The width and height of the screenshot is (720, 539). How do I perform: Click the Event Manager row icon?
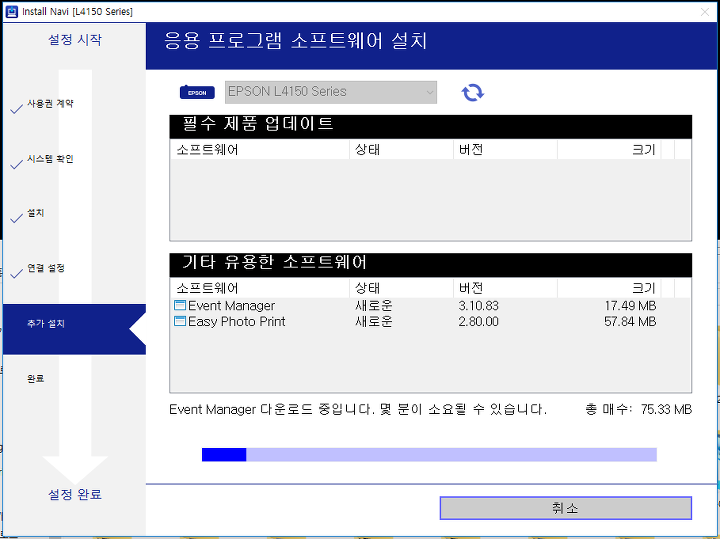pyautogui.click(x=180, y=305)
